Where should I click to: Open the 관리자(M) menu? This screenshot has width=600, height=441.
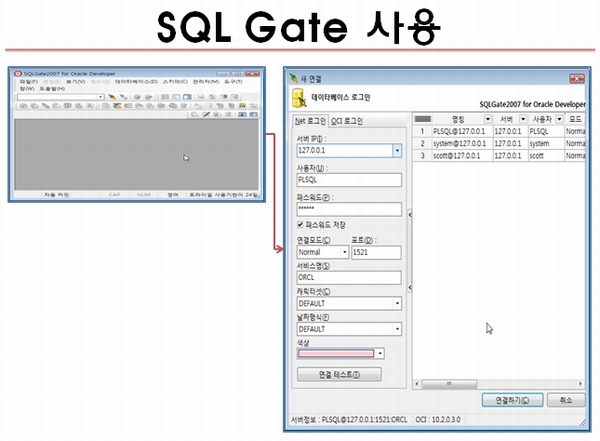pyautogui.click(x=206, y=82)
